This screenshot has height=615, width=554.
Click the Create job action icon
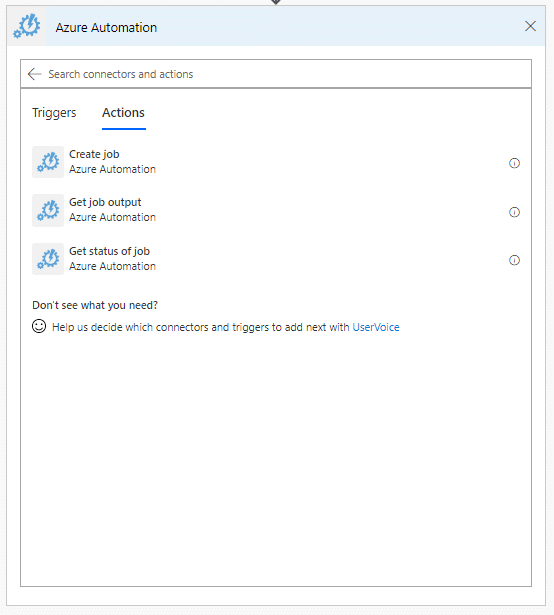click(x=48, y=162)
